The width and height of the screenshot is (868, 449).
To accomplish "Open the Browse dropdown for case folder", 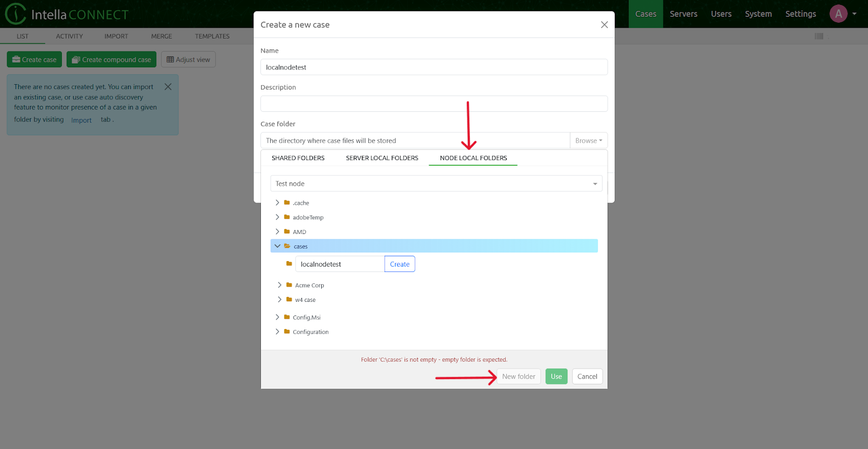I will (588, 141).
